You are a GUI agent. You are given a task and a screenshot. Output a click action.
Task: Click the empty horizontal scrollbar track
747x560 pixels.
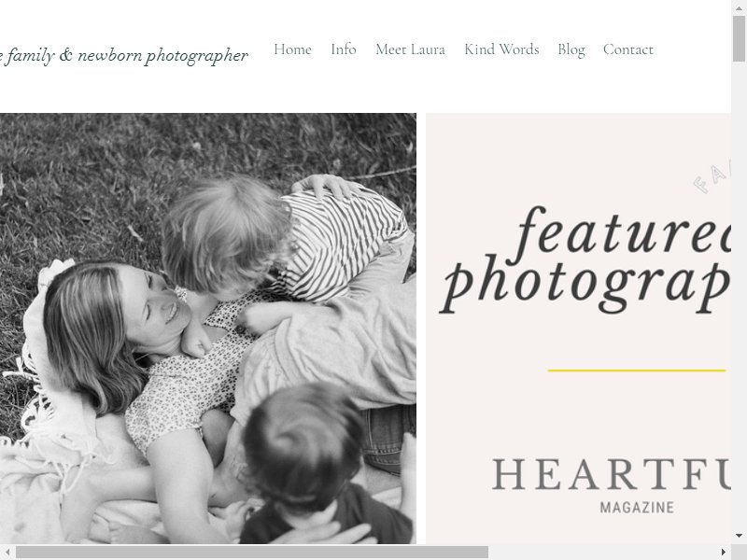pos(602,553)
